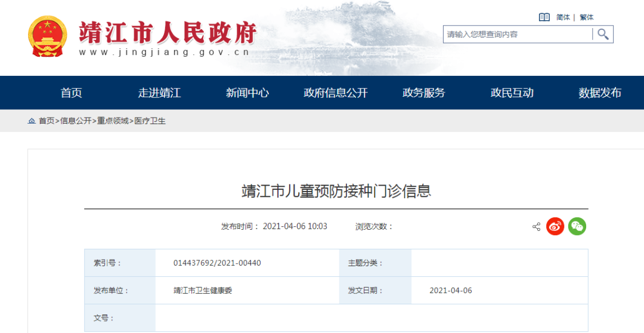The image size is (644, 333).
Task: Click the national emblem logo
Action: 48,36
